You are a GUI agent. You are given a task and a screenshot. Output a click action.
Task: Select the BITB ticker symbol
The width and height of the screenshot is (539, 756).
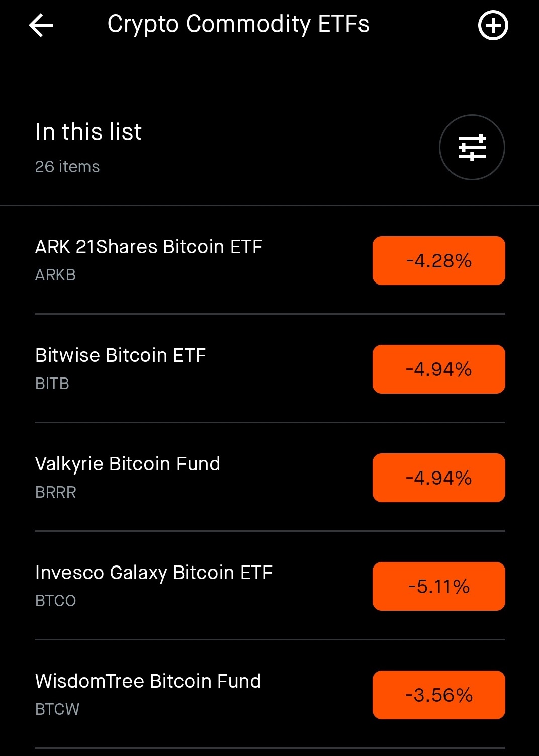pyautogui.click(x=52, y=384)
